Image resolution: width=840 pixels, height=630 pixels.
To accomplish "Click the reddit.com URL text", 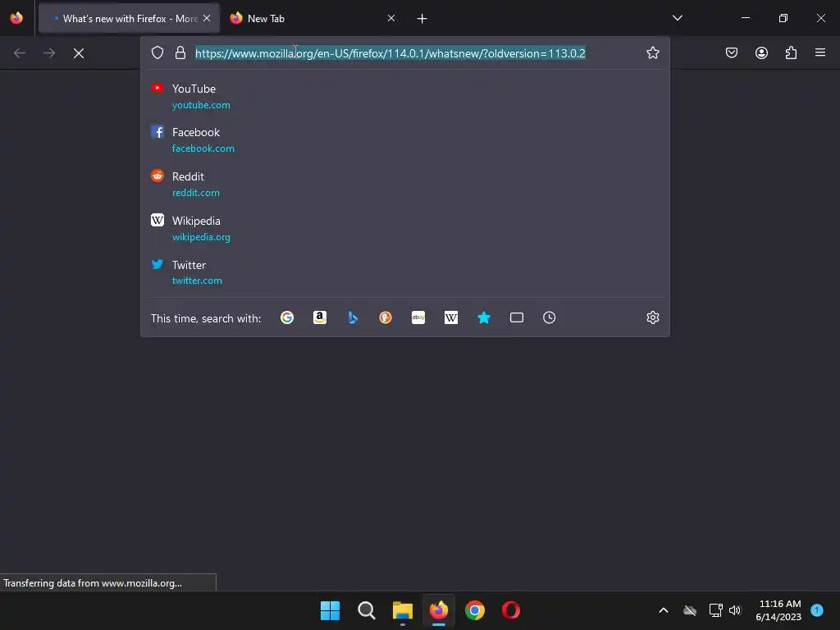I will (195, 193).
